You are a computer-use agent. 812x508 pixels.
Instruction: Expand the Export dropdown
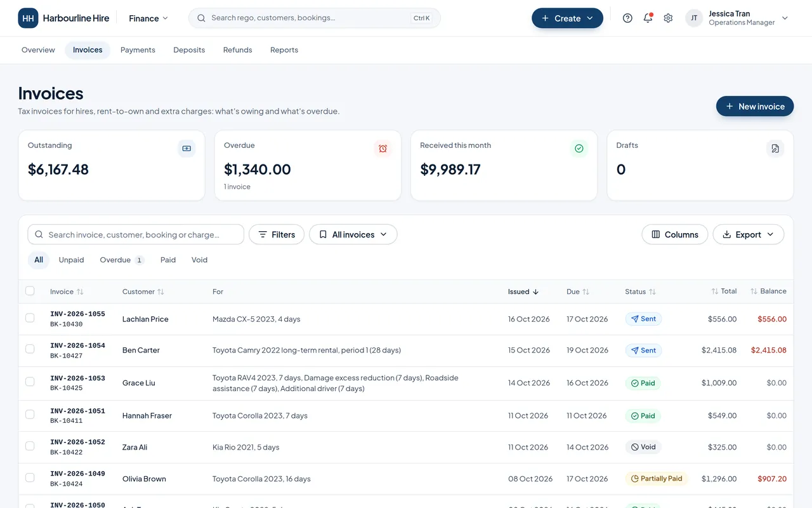749,234
